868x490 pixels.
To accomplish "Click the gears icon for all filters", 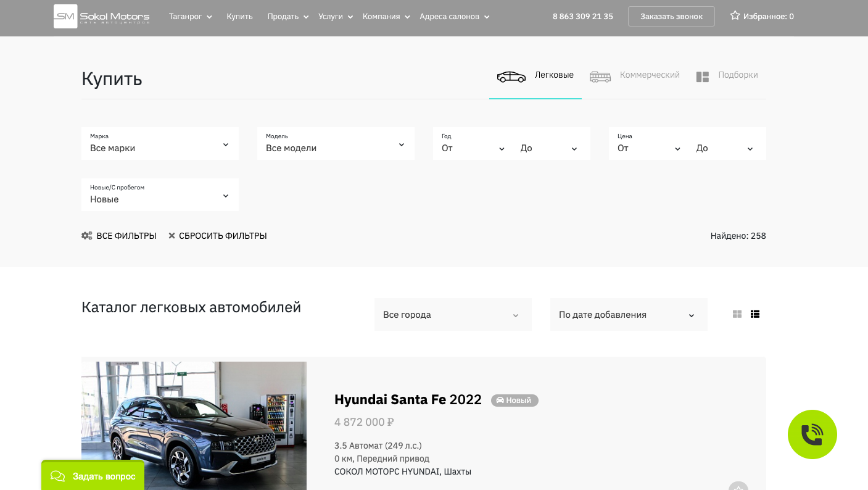I will tap(87, 236).
